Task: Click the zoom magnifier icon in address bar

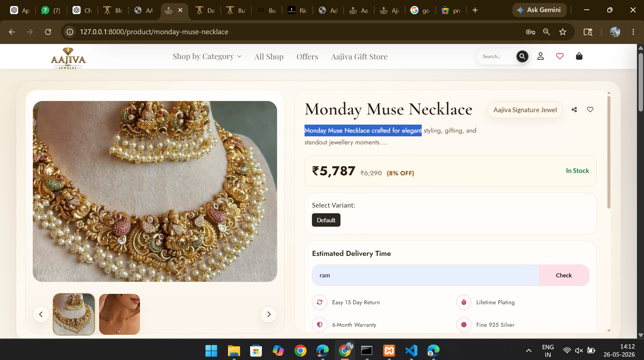Action: [547, 32]
